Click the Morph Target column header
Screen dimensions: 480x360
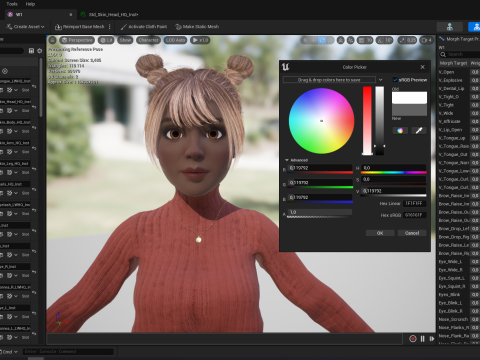[453, 63]
